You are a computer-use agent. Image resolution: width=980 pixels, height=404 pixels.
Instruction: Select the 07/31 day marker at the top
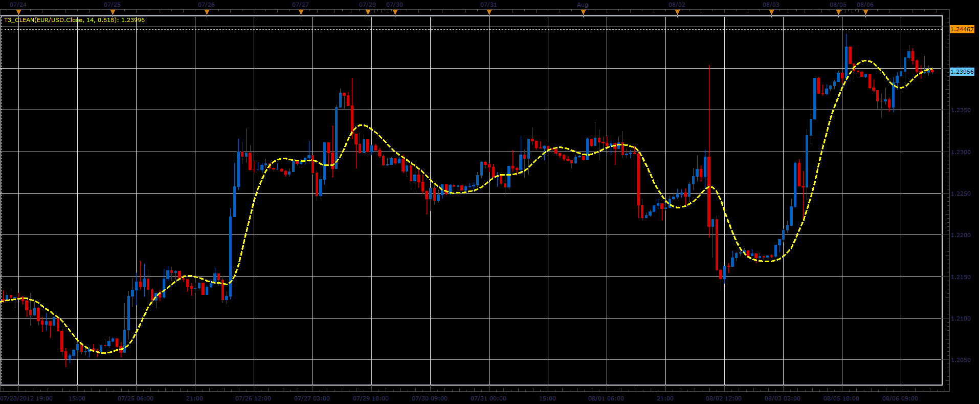[x=488, y=5]
